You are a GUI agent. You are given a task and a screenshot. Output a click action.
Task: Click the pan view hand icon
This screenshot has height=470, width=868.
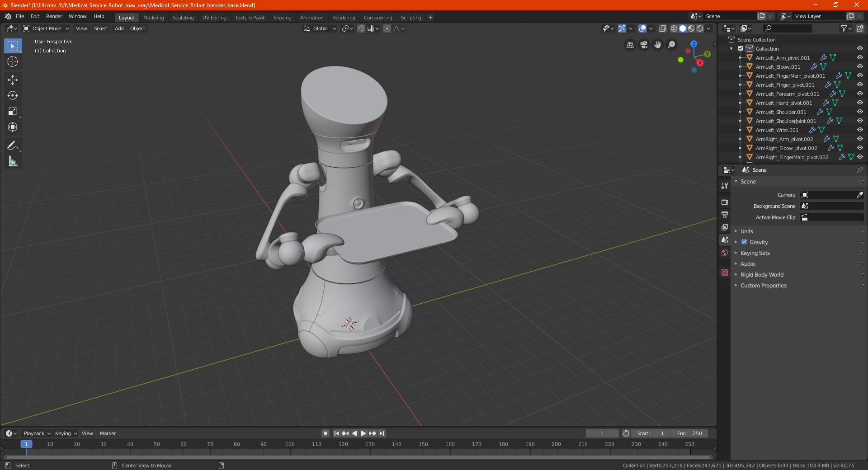tap(658, 45)
